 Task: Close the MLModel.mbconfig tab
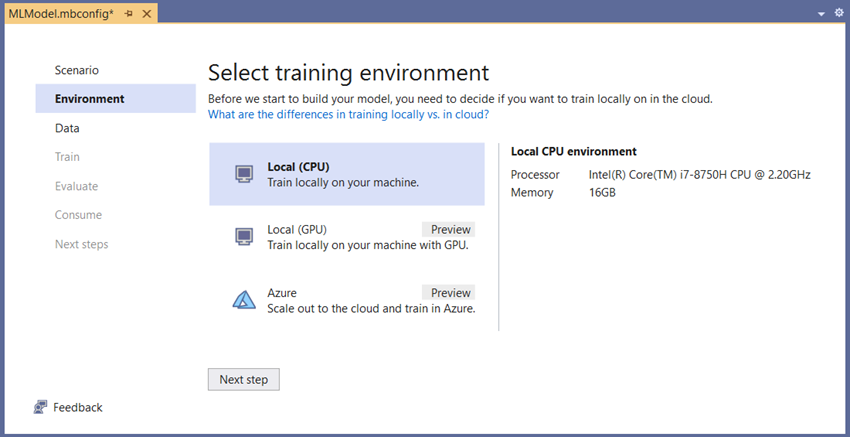[146, 14]
